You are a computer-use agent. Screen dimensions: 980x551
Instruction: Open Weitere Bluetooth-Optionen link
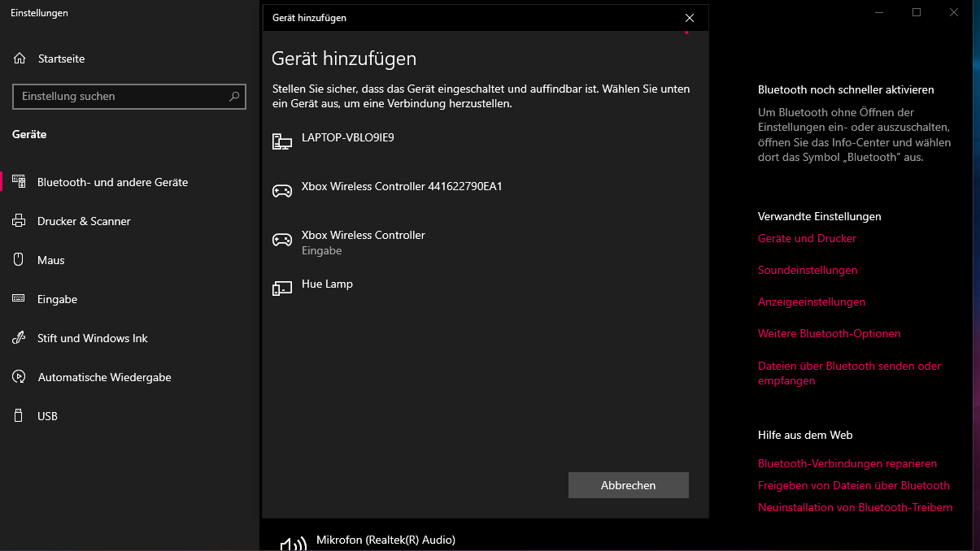click(x=830, y=333)
